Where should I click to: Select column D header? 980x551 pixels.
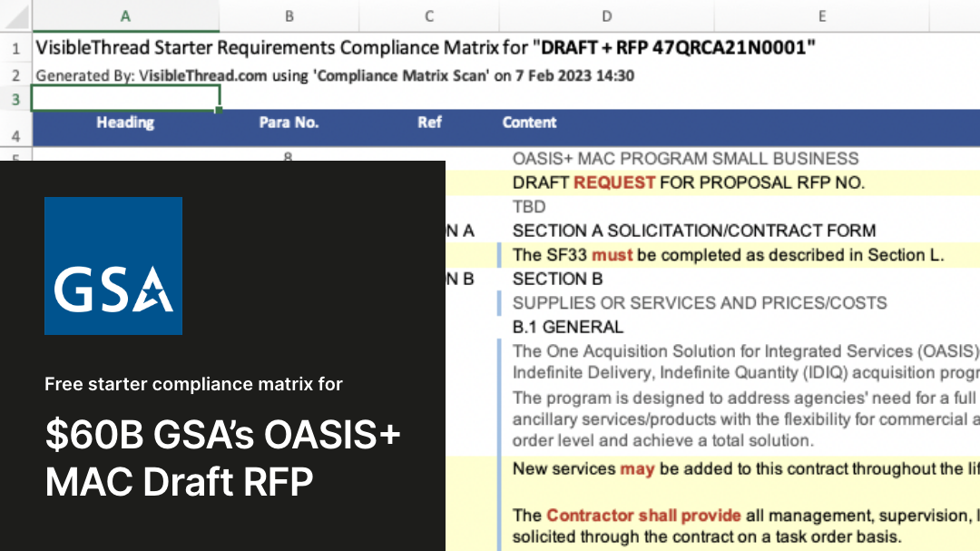click(x=606, y=15)
